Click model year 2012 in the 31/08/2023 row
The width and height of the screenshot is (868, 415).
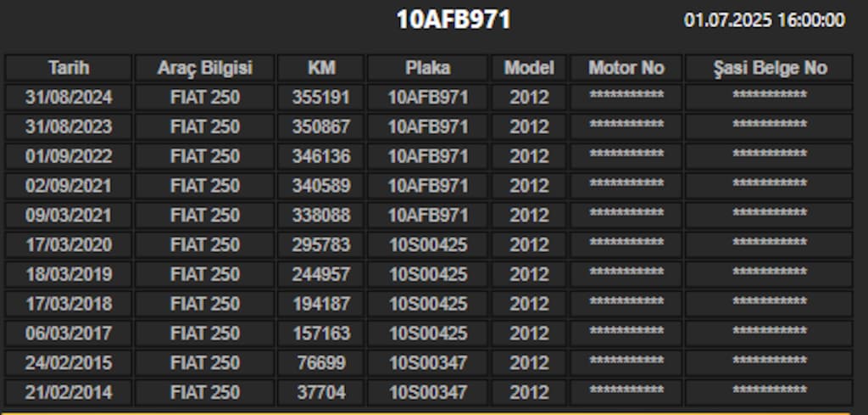pos(529,127)
